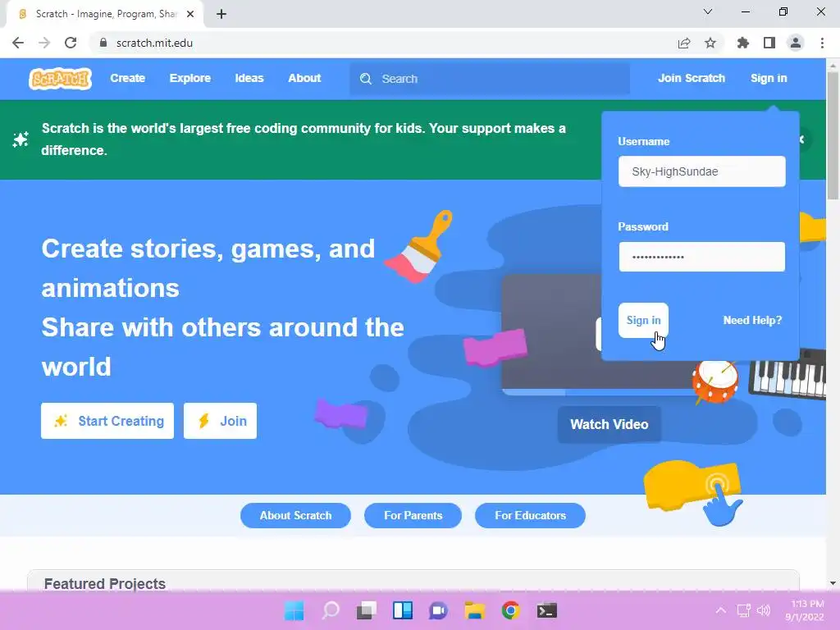This screenshot has height=630, width=840.
Task: Go back with browser back arrow
Action: pos(18,43)
